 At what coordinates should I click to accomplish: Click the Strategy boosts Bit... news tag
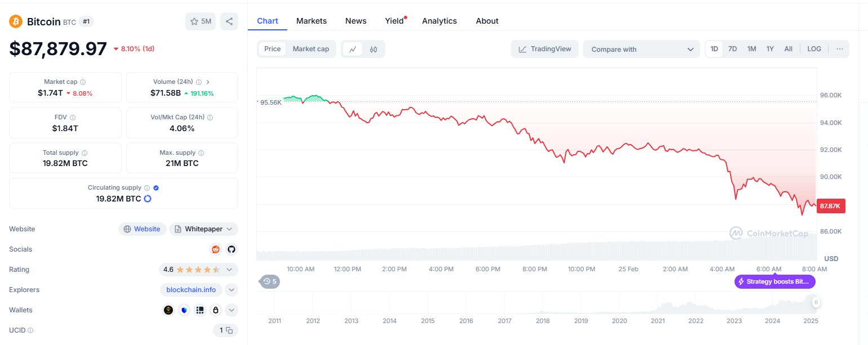tap(774, 281)
